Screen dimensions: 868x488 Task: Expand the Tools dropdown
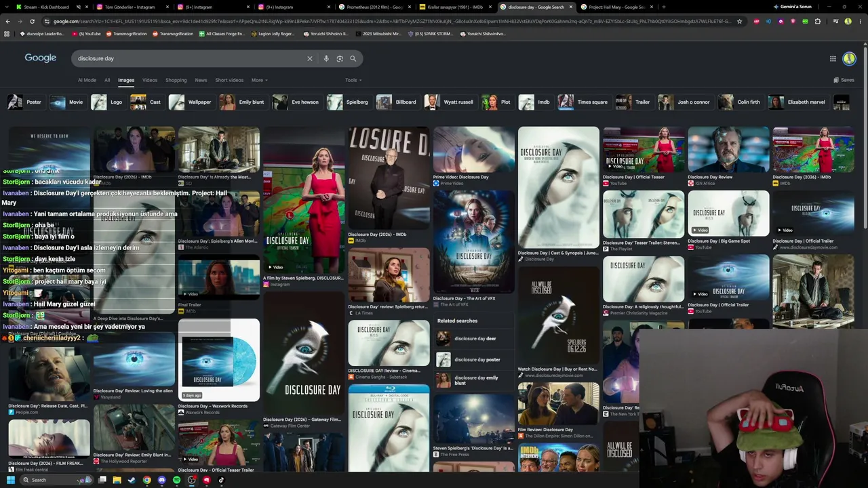click(x=353, y=80)
